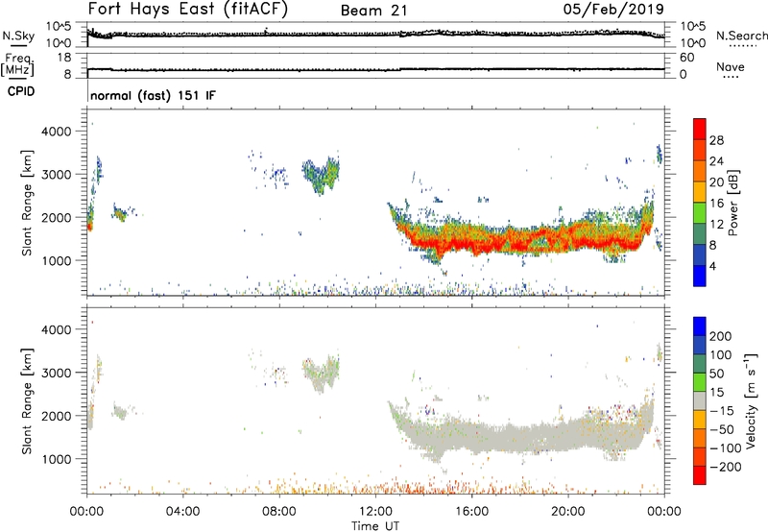Click '1000' on velocity panel range axis
This screenshot has width=768, height=532.
point(57,459)
